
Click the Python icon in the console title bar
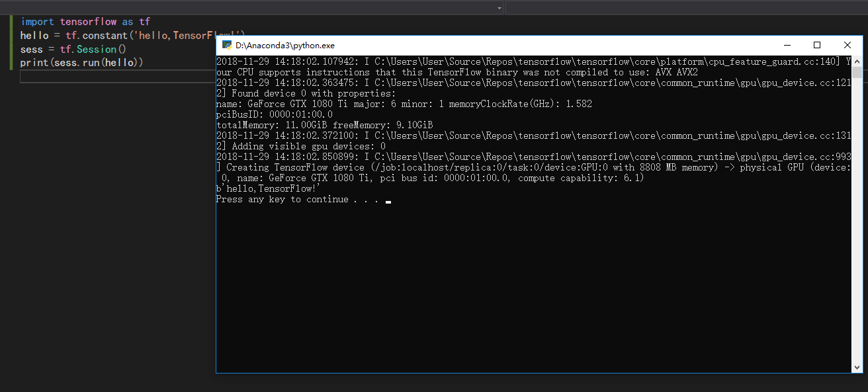(x=226, y=45)
